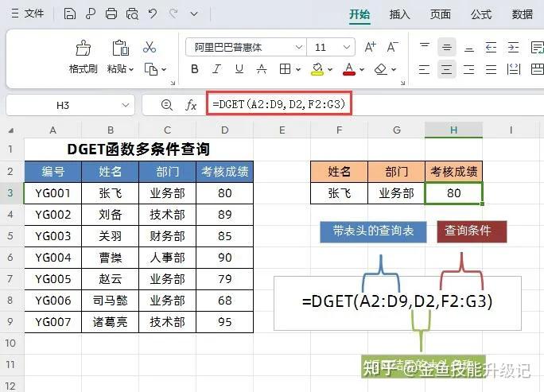Image resolution: width=544 pixels, height=392 pixels.
Task: Select cell with YG004
Action: pos(52,258)
